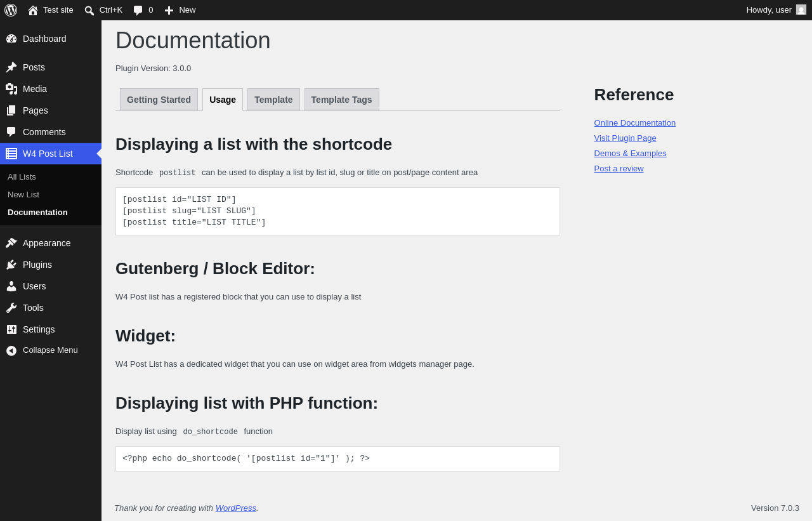Screen dimensions: 812x521
Task: Select the Usage tab
Action: pyautogui.click(x=223, y=100)
